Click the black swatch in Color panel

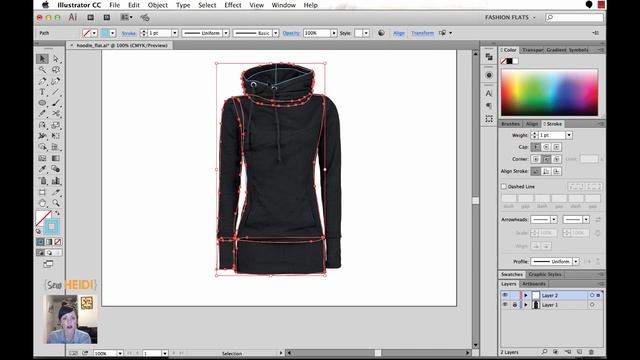[x=509, y=61]
